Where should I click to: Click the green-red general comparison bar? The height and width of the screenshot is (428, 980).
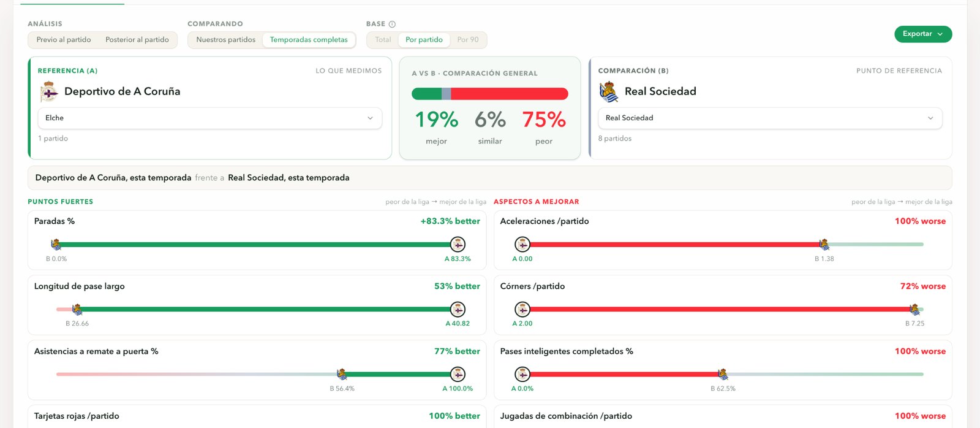point(490,94)
